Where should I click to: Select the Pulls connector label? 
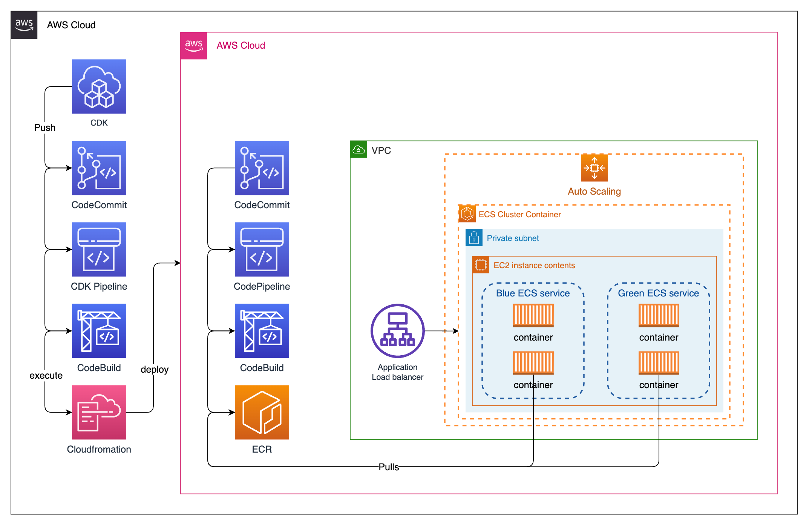[389, 467]
